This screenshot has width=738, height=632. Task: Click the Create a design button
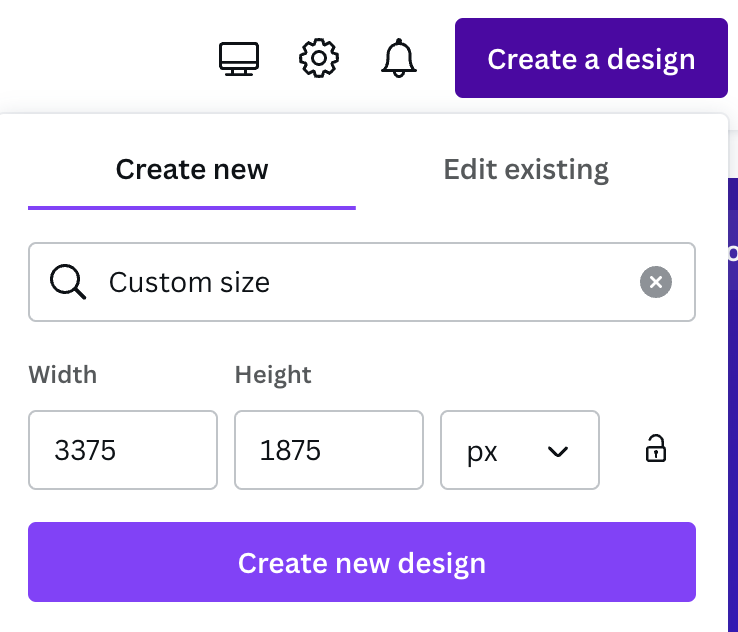pyautogui.click(x=591, y=58)
